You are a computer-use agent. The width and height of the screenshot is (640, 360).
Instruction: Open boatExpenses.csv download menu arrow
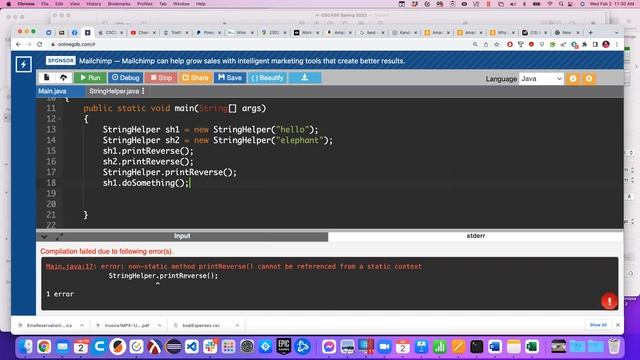[x=237, y=325]
